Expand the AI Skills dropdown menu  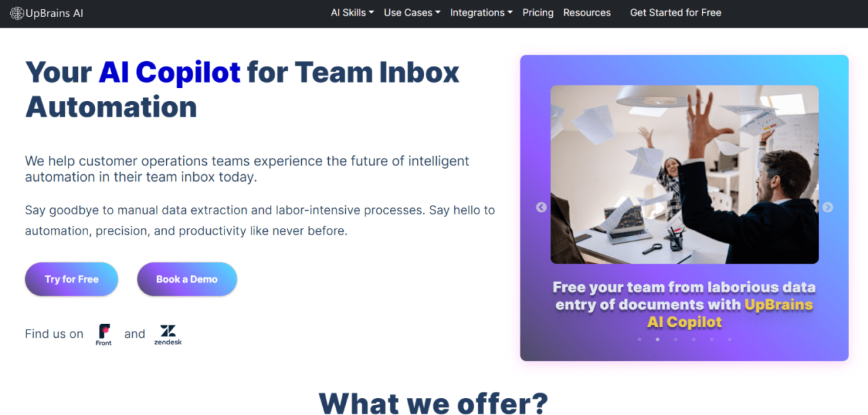(352, 13)
